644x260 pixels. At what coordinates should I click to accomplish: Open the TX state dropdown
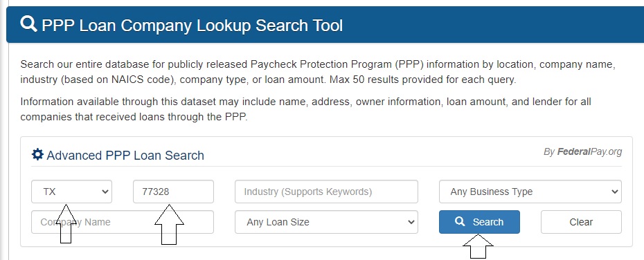click(x=71, y=192)
